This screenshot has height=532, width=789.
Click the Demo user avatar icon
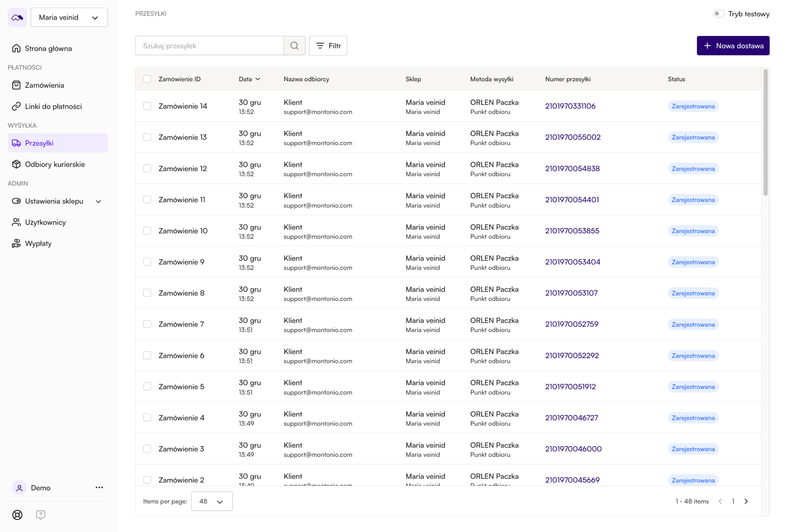tap(19, 488)
